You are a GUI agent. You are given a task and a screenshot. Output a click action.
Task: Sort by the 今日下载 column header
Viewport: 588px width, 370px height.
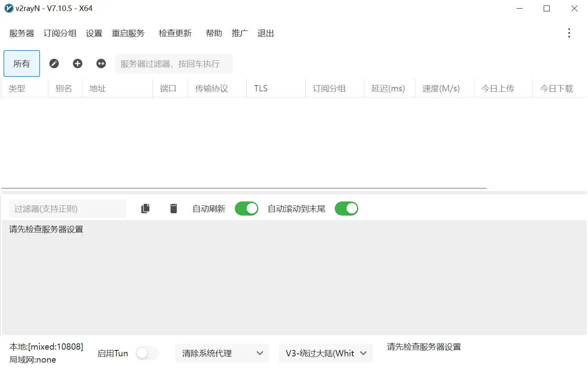(560, 89)
